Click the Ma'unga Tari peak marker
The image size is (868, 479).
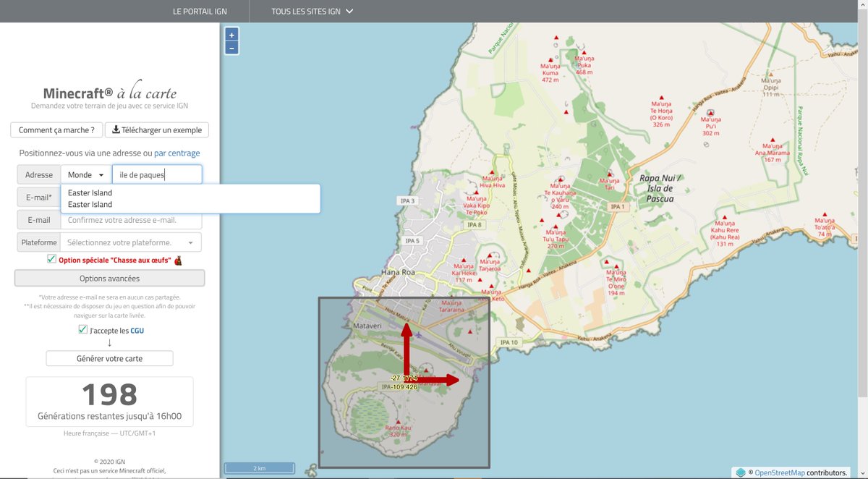tap(610, 174)
